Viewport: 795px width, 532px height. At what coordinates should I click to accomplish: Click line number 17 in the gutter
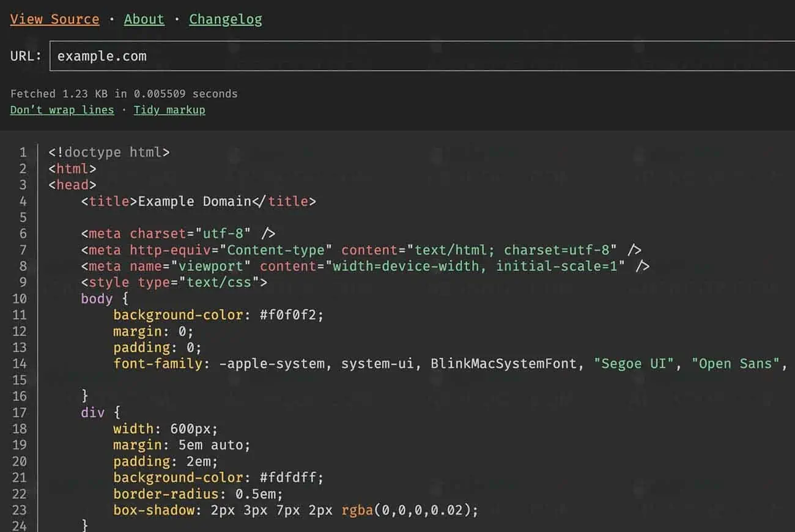[x=20, y=412]
